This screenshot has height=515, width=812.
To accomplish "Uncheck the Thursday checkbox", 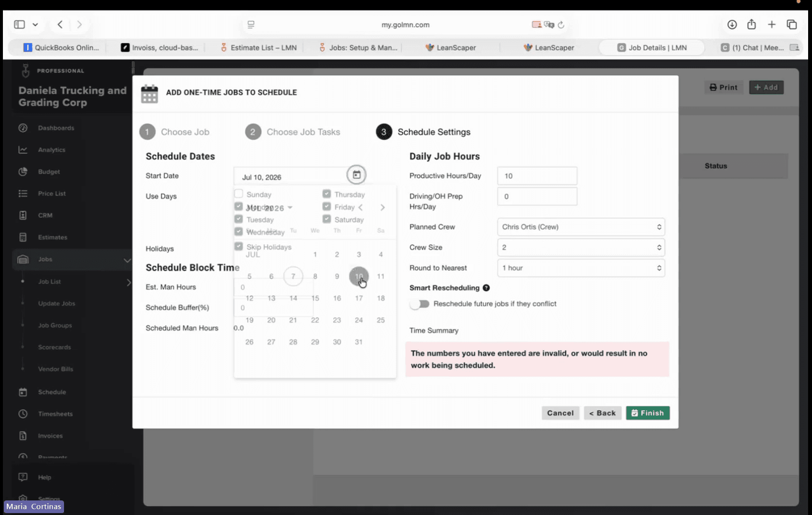I will [326, 194].
